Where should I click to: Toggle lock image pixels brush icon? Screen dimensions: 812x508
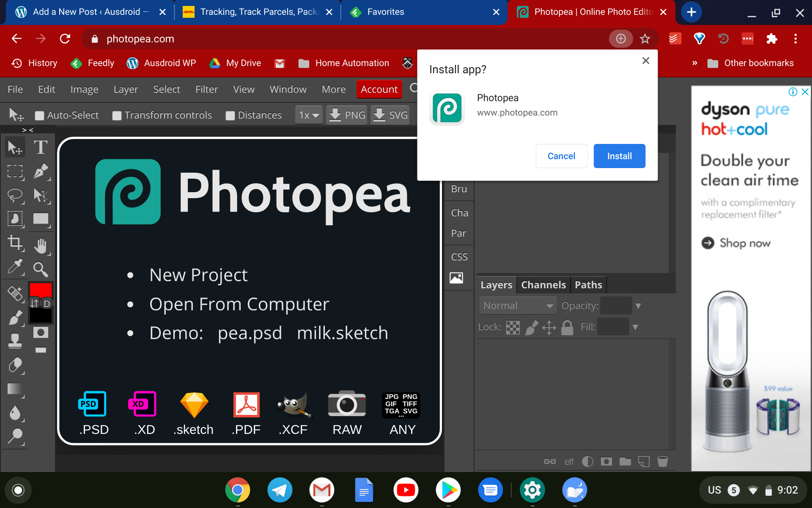(532, 327)
